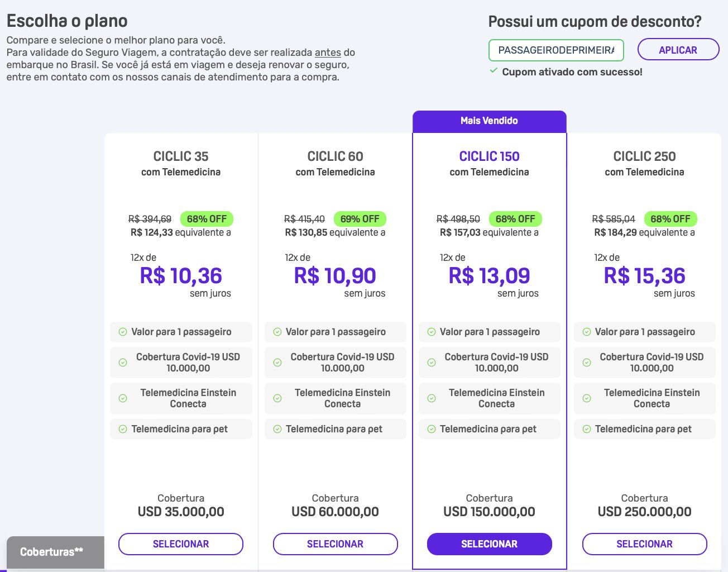Apply the discount coupon with APLICAR
The width and height of the screenshot is (728, 572).
click(x=678, y=50)
